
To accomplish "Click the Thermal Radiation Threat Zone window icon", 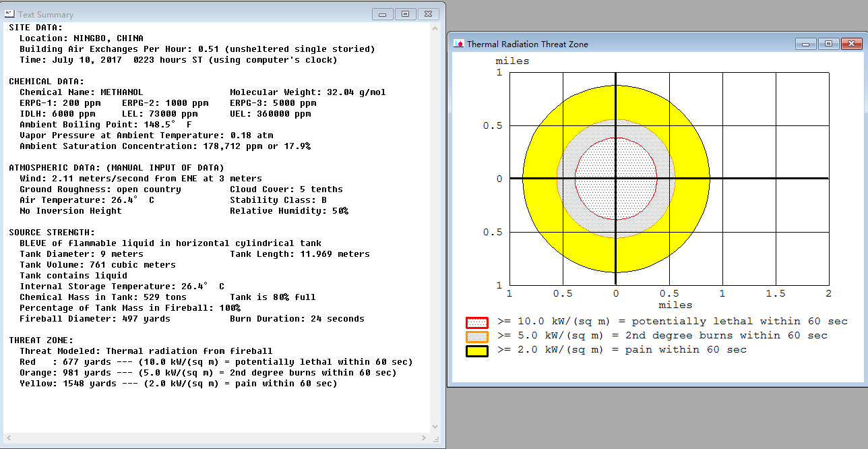I will (458, 44).
